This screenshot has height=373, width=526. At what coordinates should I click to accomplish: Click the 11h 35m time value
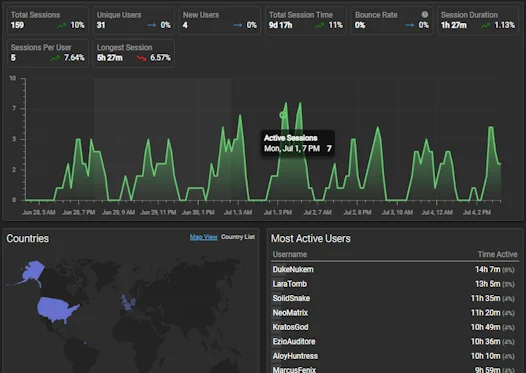pos(485,298)
